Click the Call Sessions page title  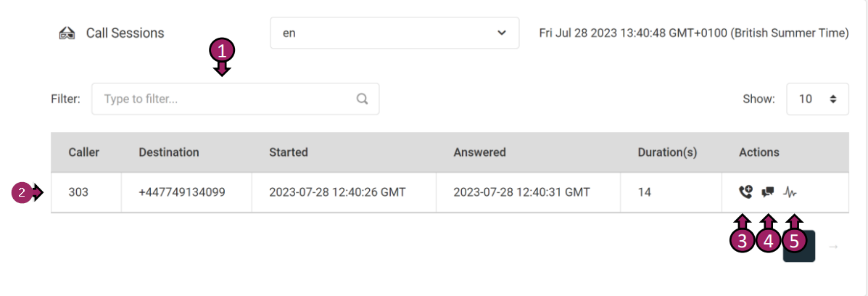(125, 33)
